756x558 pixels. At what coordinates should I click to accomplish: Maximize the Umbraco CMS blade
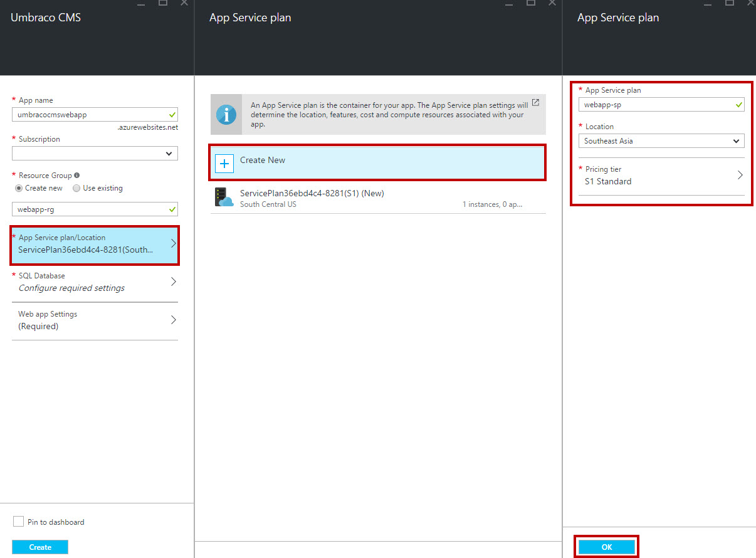tap(163, 3)
